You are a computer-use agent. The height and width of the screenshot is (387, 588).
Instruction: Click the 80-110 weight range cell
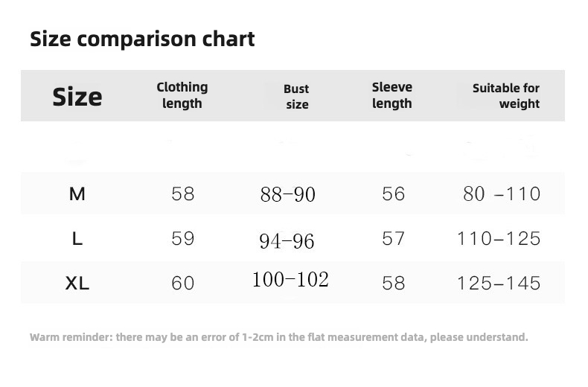tap(502, 194)
